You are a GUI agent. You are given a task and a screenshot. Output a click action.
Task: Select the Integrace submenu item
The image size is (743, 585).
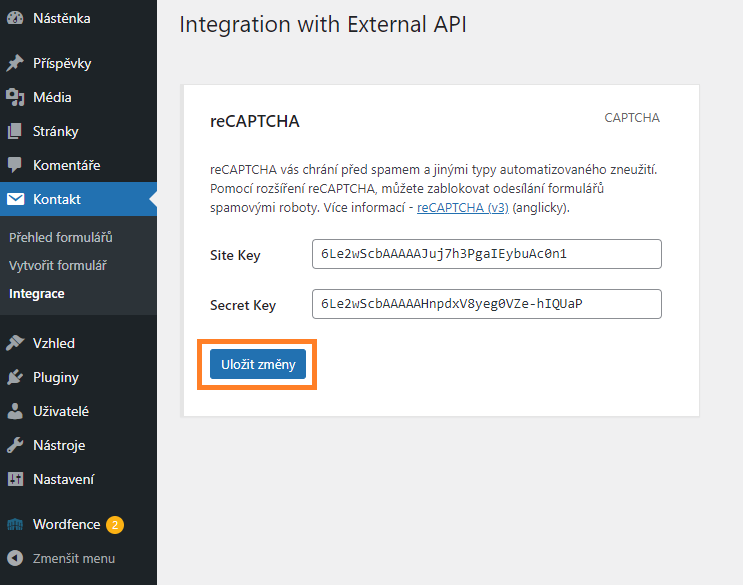coord(37,294)
